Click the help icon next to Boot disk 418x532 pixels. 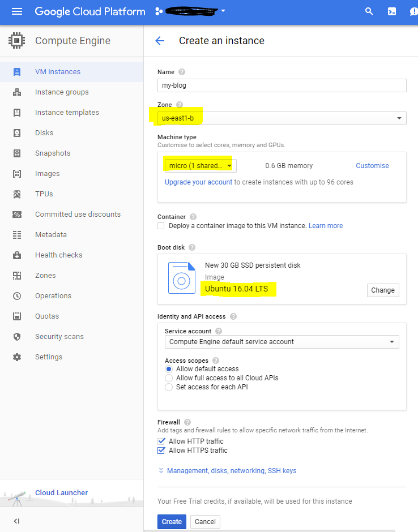[192, 247]
